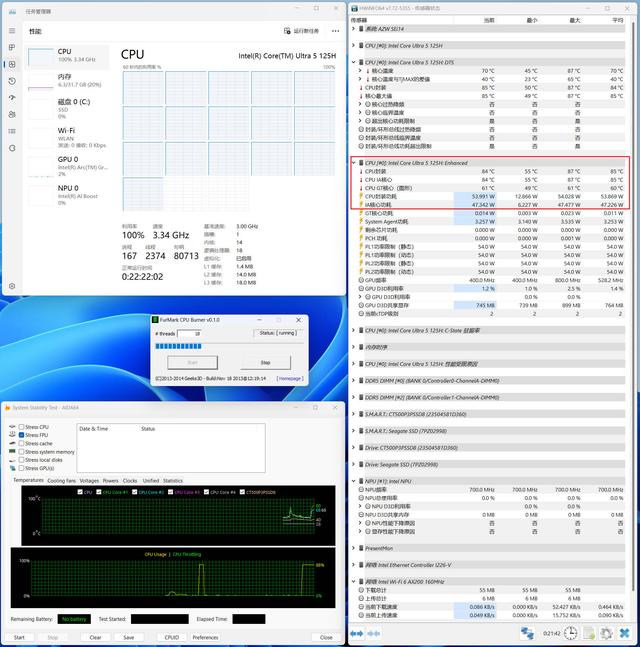Click HWiNFO log file save icon
This screenshot has width=640, height=647.
click(x=588, y=633)
